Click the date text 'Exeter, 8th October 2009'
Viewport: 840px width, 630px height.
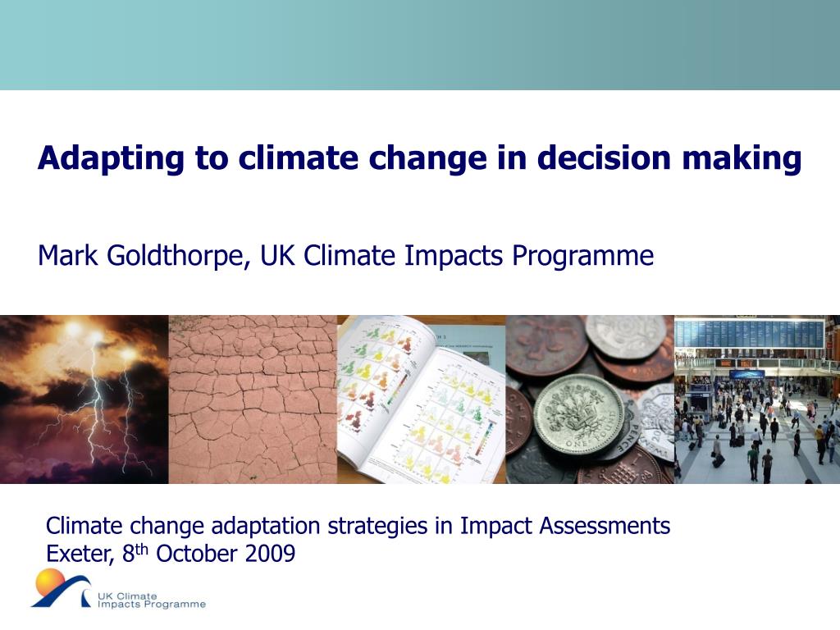171,554
